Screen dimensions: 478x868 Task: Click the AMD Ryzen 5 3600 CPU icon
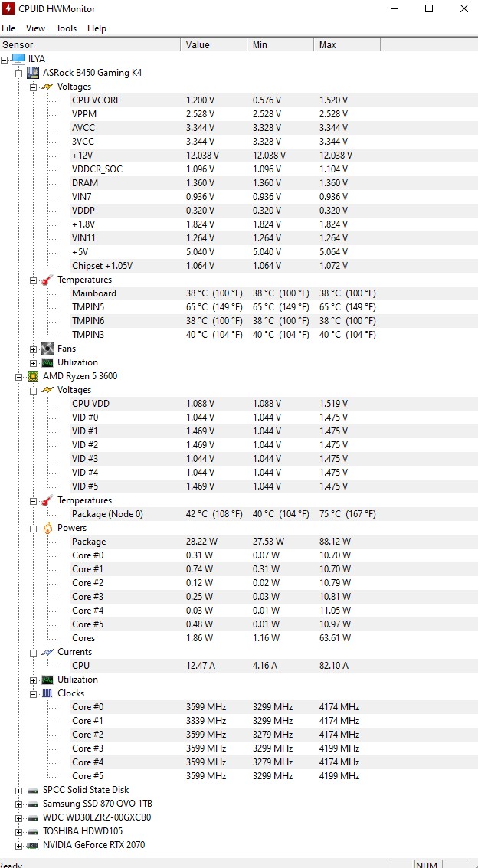tap(33, 376)
